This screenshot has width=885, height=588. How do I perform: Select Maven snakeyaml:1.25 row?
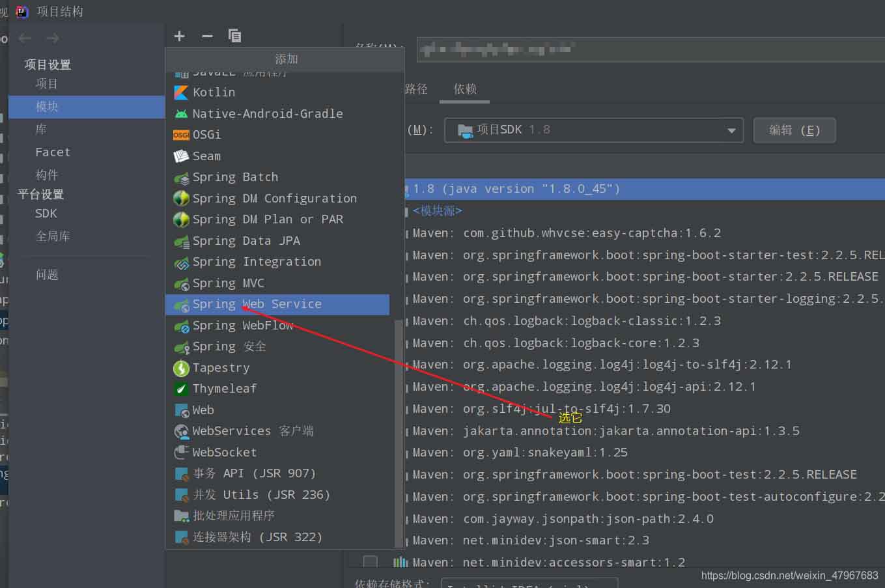point(645,453)
